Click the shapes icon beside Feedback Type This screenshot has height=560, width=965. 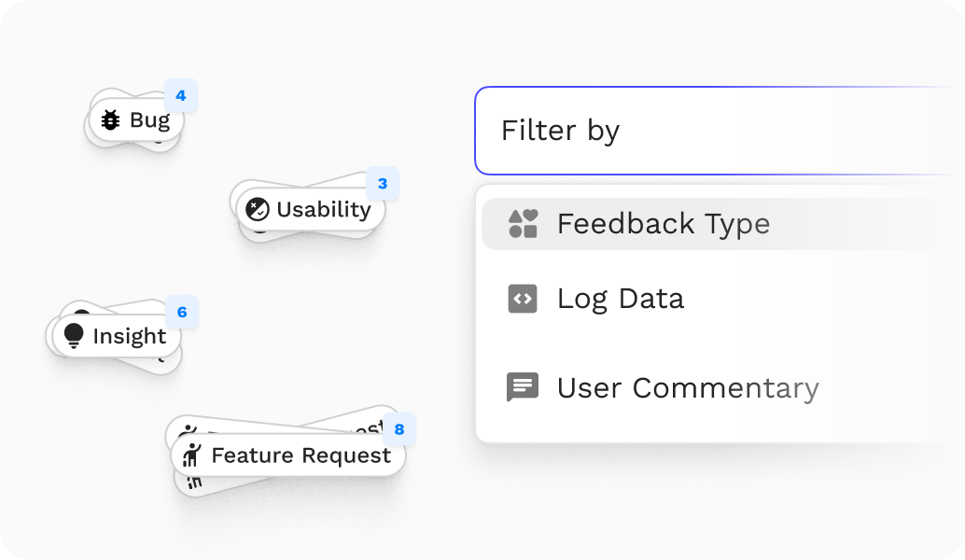[x=524, y=223]
